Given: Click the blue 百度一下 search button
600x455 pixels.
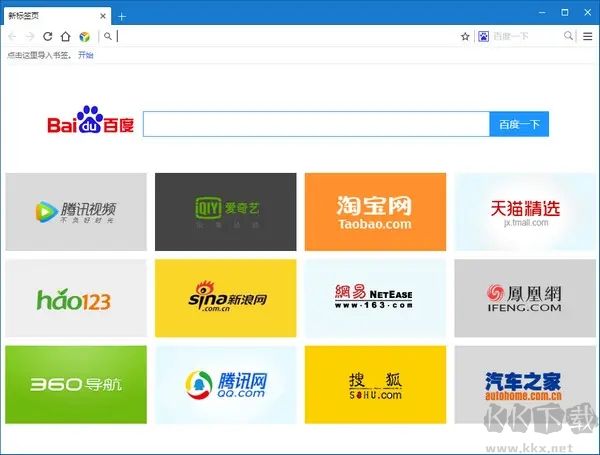Looking at the screenshot, I should (519, 124).
